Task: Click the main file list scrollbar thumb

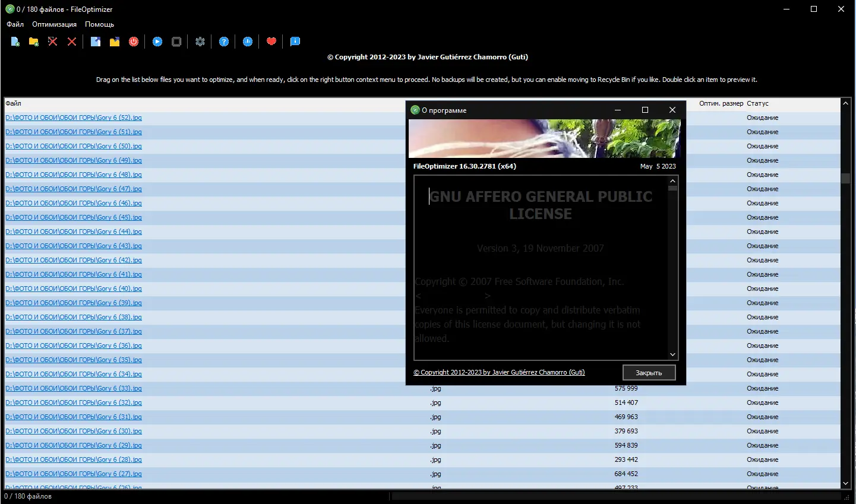Action: click(845, 178)
